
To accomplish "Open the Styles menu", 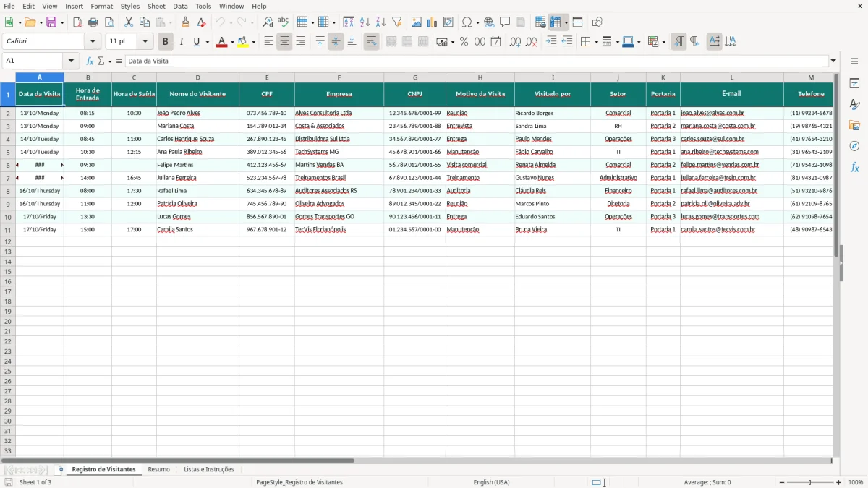I will (x=130, y=6).
